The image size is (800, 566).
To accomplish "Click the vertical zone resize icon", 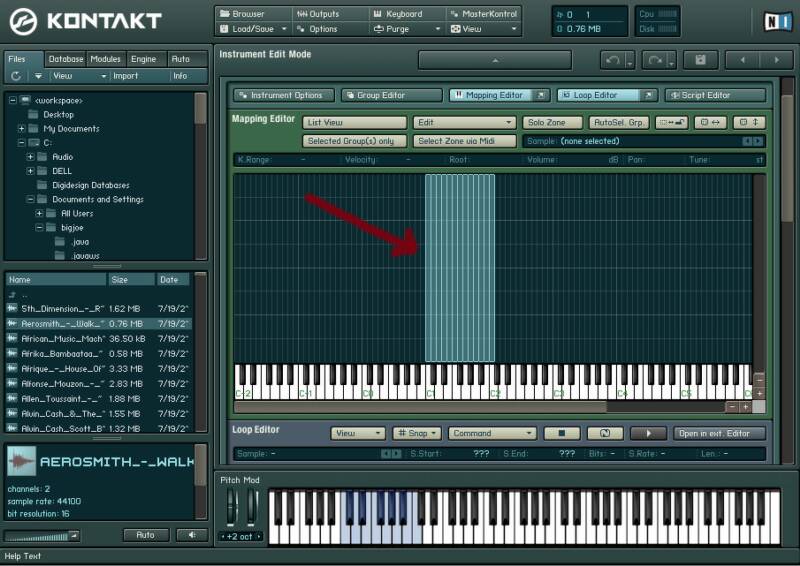I will [x=749, y=122].
